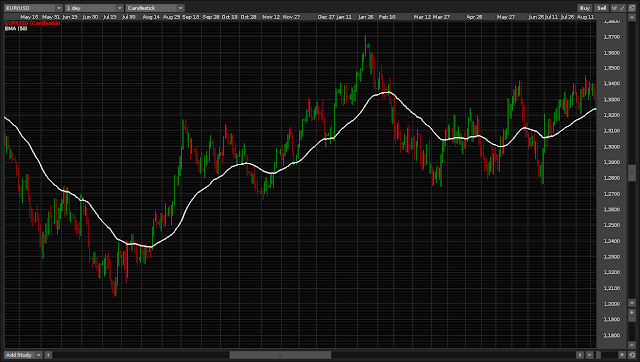Click the Sell button

click(x=601, y=8)
